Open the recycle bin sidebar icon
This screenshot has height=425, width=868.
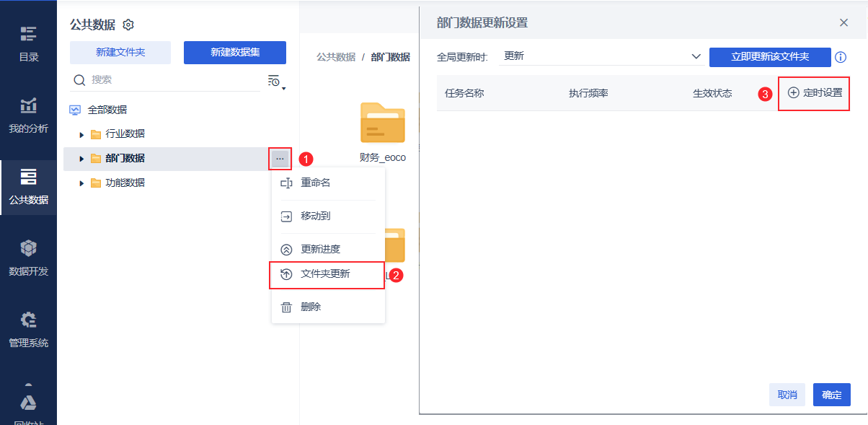[x=28, y=403]
